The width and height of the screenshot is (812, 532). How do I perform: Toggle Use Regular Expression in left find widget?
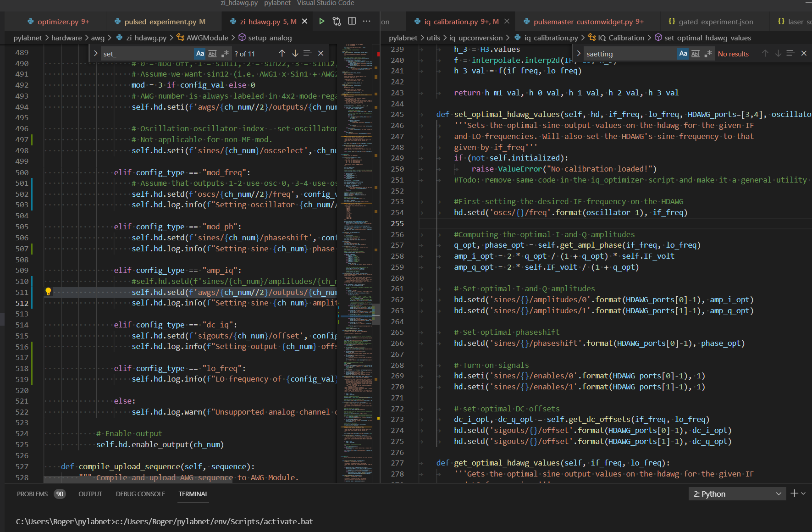(225, 54)
